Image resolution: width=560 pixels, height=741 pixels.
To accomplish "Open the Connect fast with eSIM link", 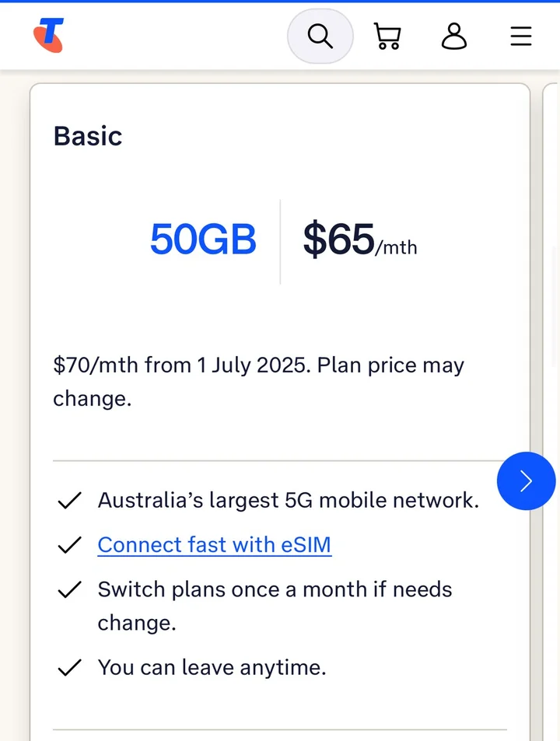I will pyautogui.click(x=214, y=545).
